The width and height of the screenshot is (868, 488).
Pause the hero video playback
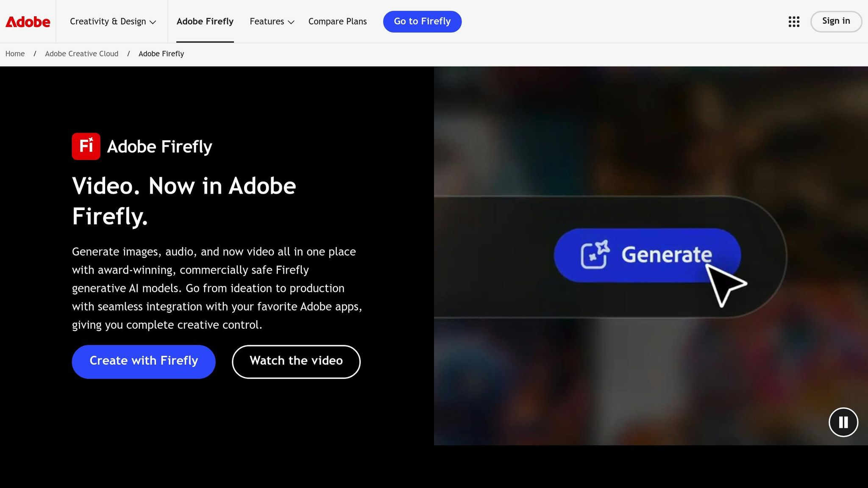click(843, 422)
